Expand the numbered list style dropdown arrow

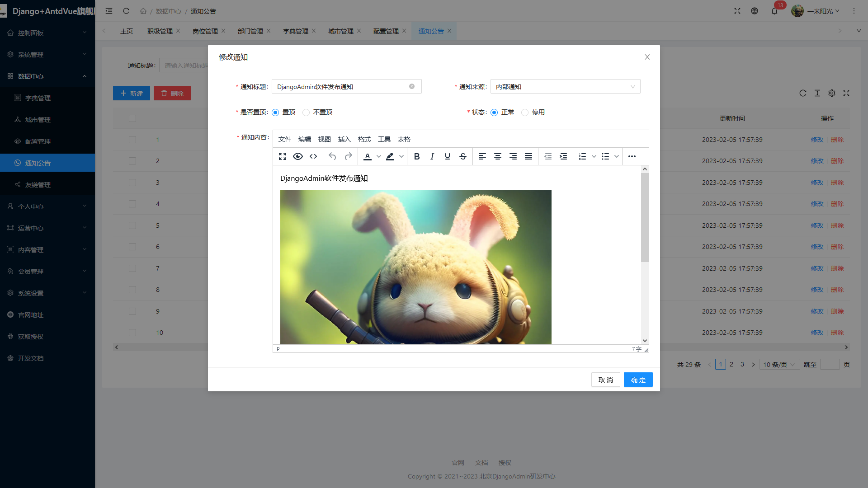[594, 156]
